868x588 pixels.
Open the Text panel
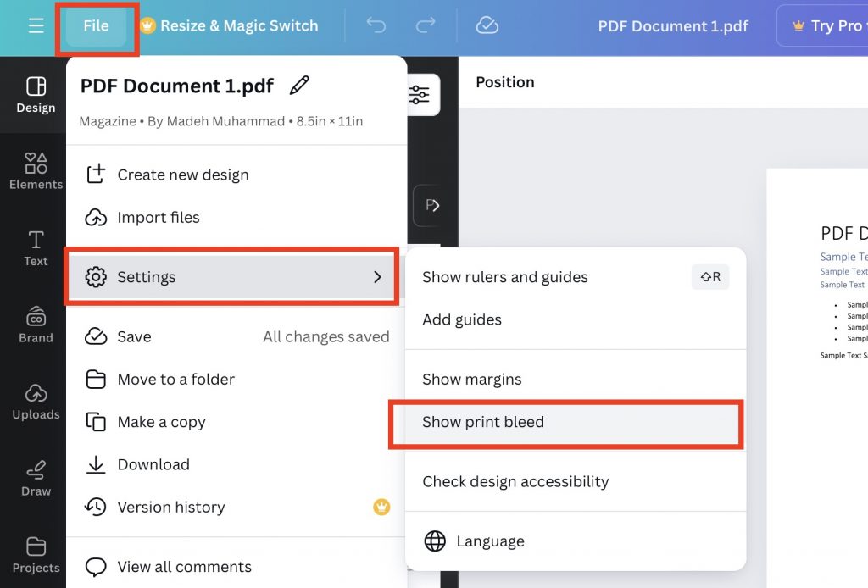pos(34,247)
